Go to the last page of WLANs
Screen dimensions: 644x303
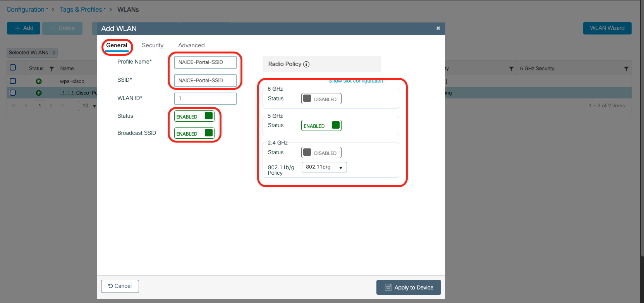tap(63, 105)
